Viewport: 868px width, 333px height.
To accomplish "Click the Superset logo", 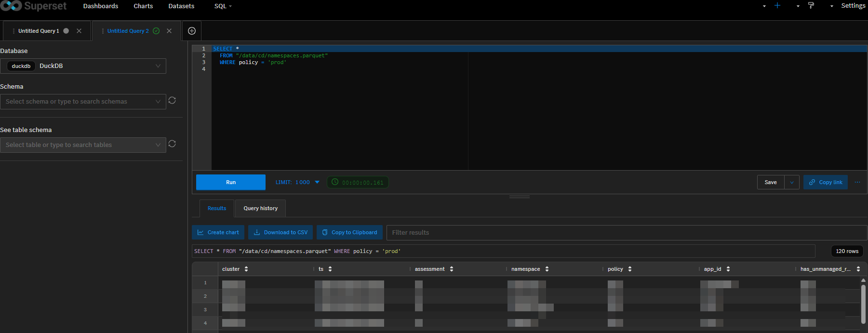I will coord(33,6).
